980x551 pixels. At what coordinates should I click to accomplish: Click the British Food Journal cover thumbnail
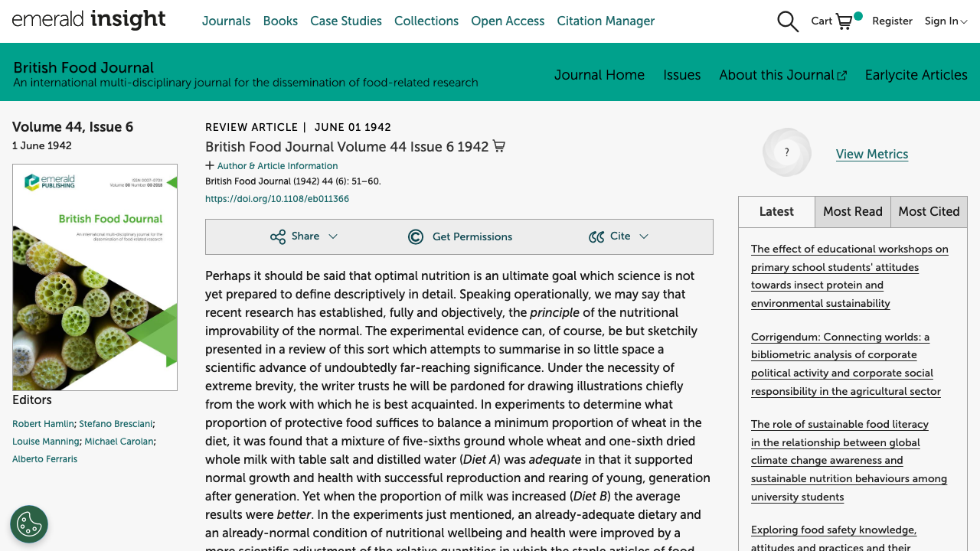click(95, 277)
